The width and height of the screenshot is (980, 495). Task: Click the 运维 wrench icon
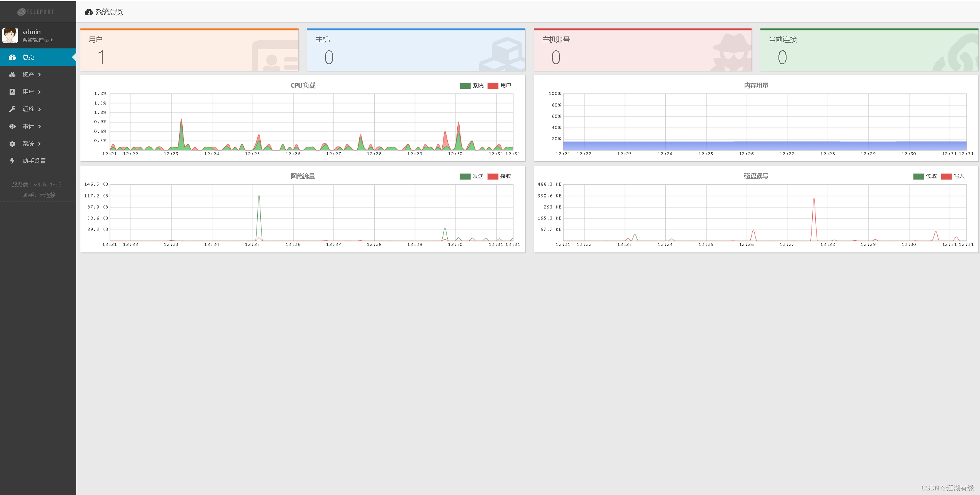pos(12,109)
